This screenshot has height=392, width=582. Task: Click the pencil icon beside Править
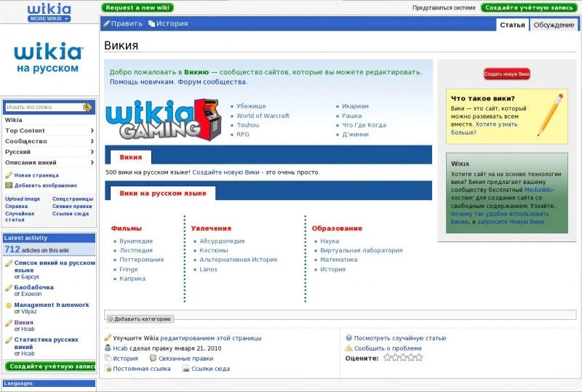coord(106,24)
